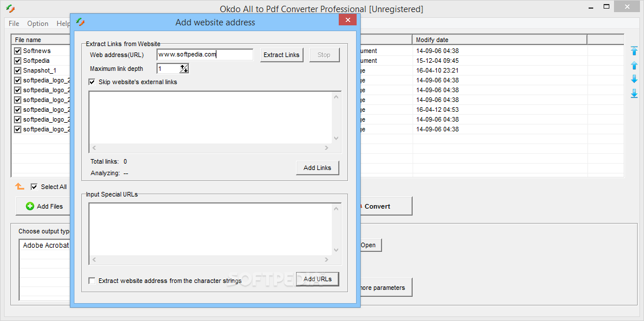This screenshot has height=321, width=644.
Task: Click the extracted links list scroll-right arrow
Action: click(327, 148)
